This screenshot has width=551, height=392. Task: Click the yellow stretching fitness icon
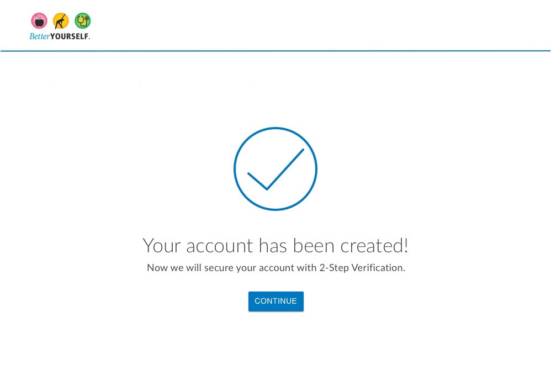pos(61,21)
